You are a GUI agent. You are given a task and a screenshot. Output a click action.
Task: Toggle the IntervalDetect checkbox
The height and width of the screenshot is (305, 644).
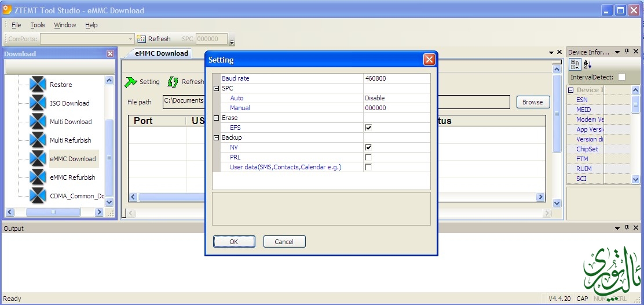pos(622,77)
